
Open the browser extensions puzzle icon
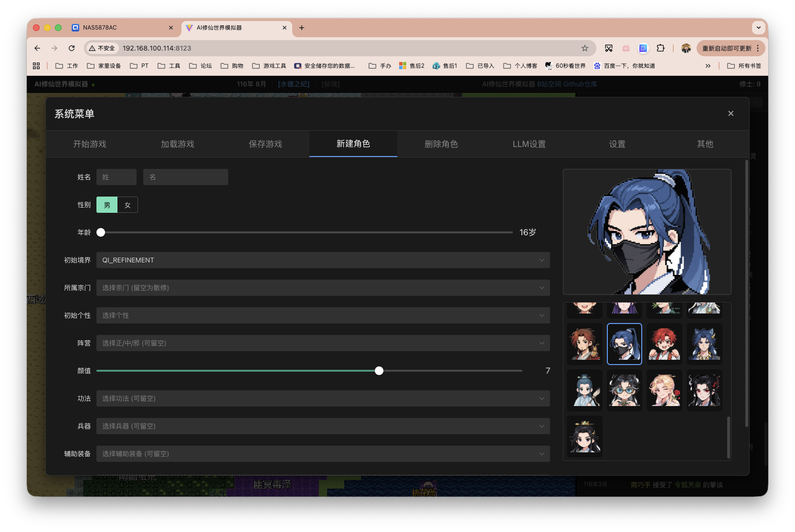660,48
